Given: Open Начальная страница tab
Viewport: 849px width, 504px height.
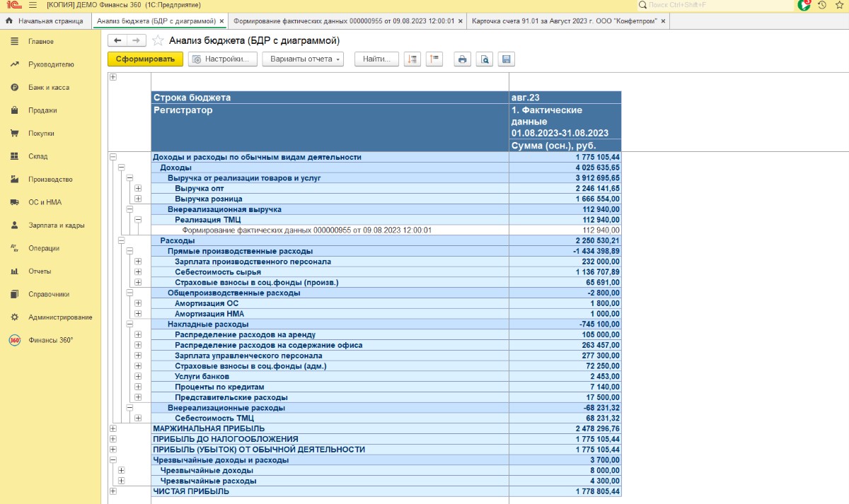Looking at the screenshot, I should (45, 21).
